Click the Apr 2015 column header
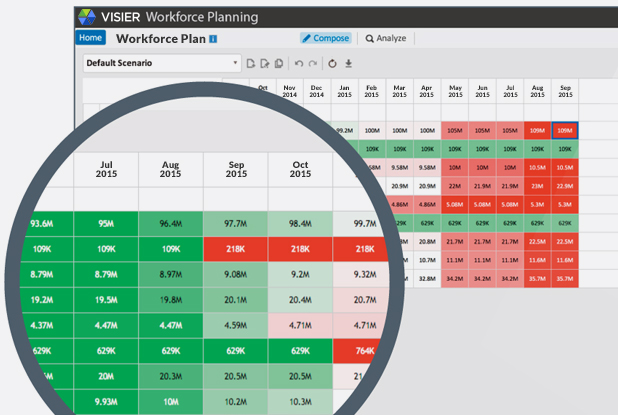The width and height of the screenshot is (618, 415). (427, 91)
